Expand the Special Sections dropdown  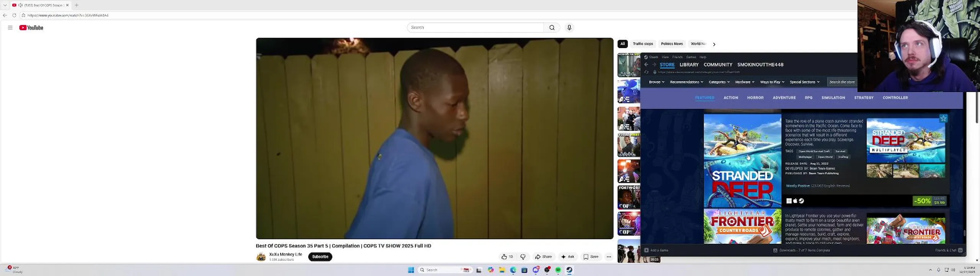805,82
